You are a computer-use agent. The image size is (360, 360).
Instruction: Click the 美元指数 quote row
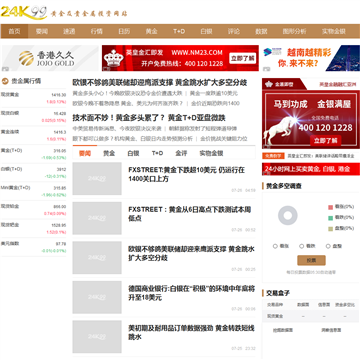coord(33,247)
